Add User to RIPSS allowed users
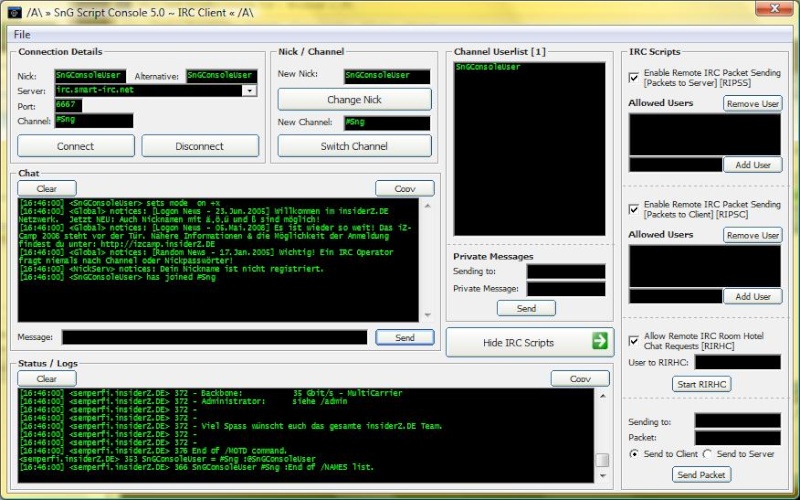Screen dimensions: 800x500 (753, 165)
